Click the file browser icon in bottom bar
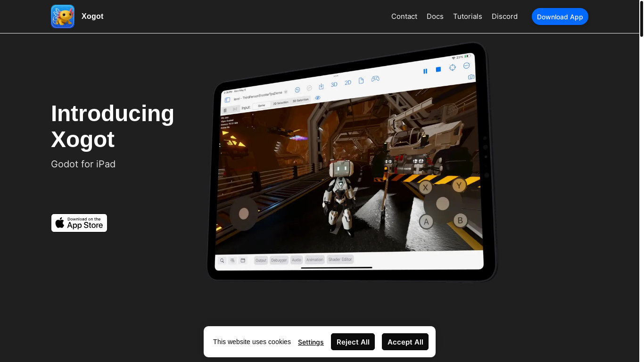Screen dimensions: 644x362 click(243, 260)
